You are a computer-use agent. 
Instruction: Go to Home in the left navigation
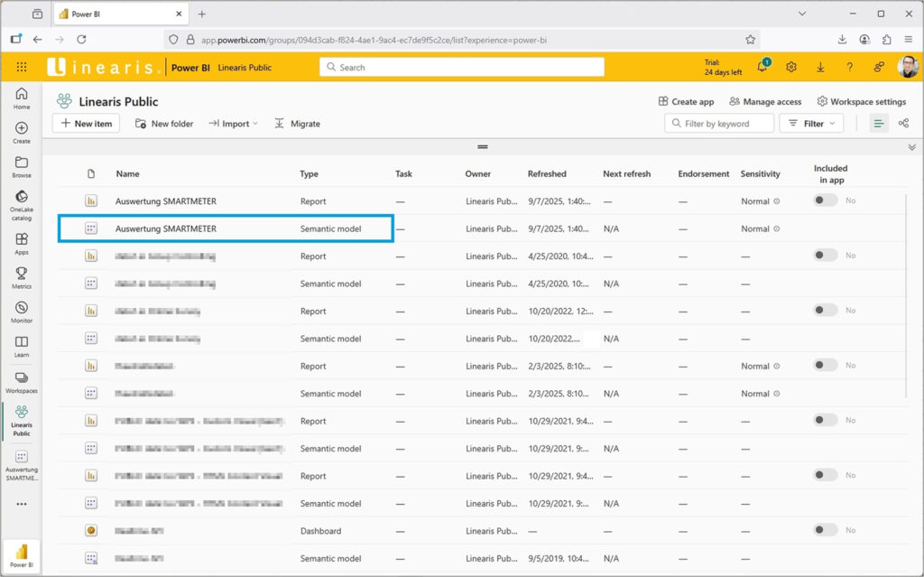(22, 98)
